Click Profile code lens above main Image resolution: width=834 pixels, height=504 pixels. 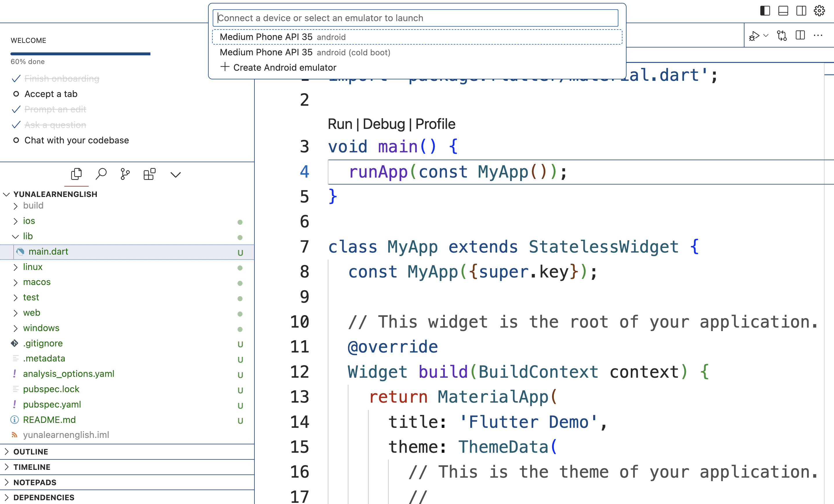click(435, 124)
